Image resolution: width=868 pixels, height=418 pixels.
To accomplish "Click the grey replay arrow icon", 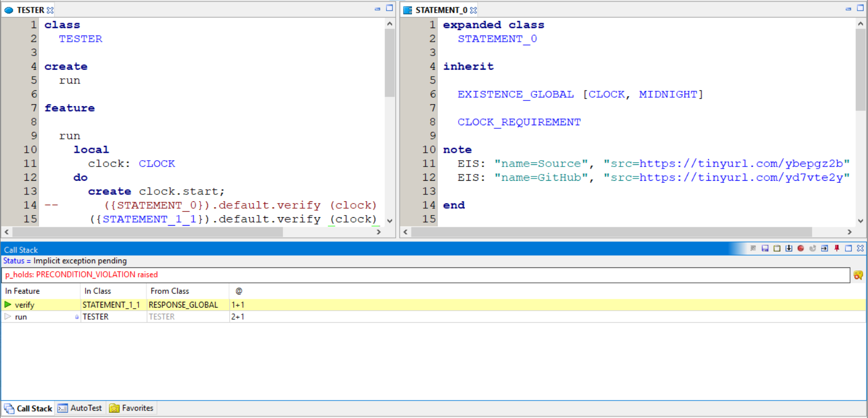I will (x=812, y=248).
